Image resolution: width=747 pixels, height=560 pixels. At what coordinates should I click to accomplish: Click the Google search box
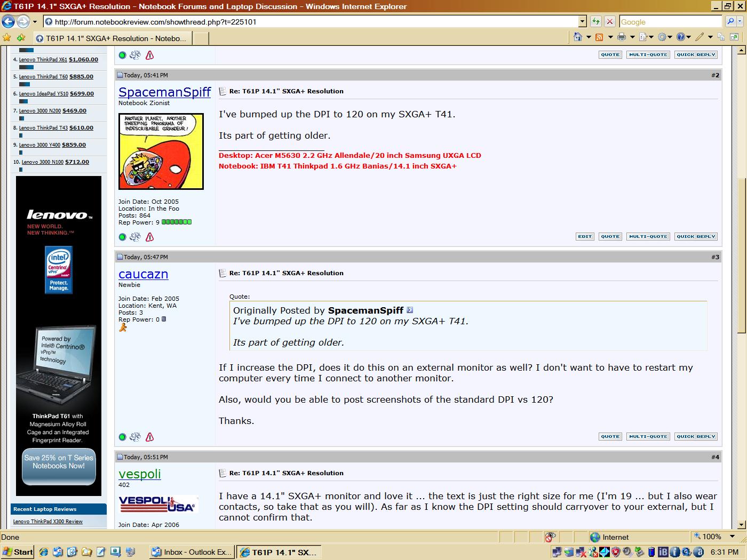(670, 22)
